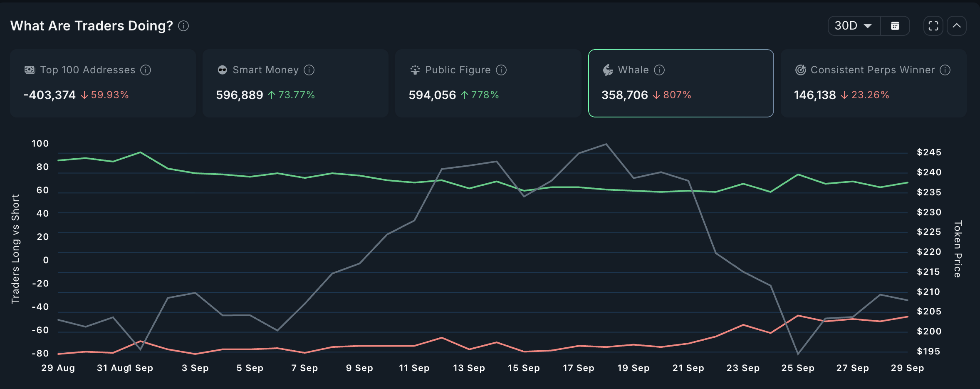The height and width of the screenshot is (389, 980).
Task: Click the gray price line peak
Action: tap(606, 145)
